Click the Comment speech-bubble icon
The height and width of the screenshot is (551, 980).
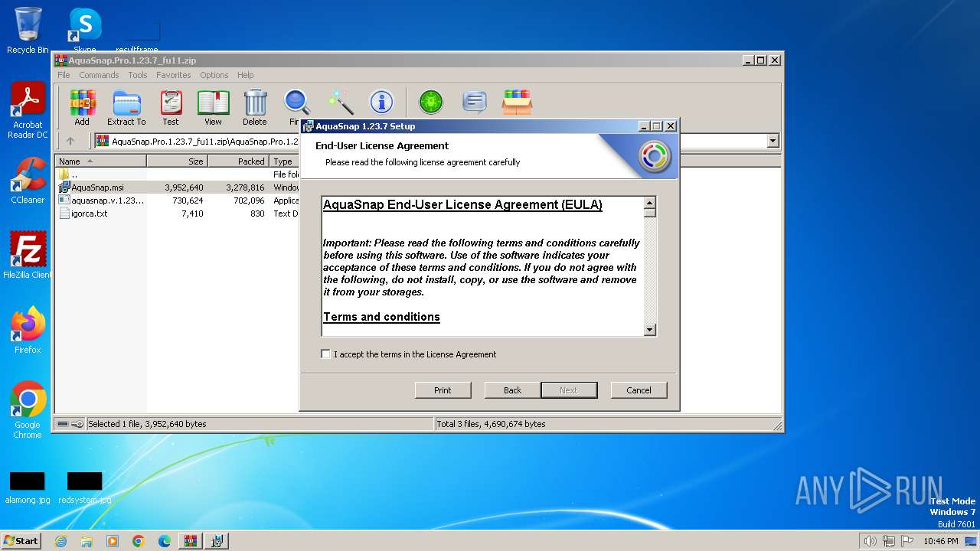(475, 102)
